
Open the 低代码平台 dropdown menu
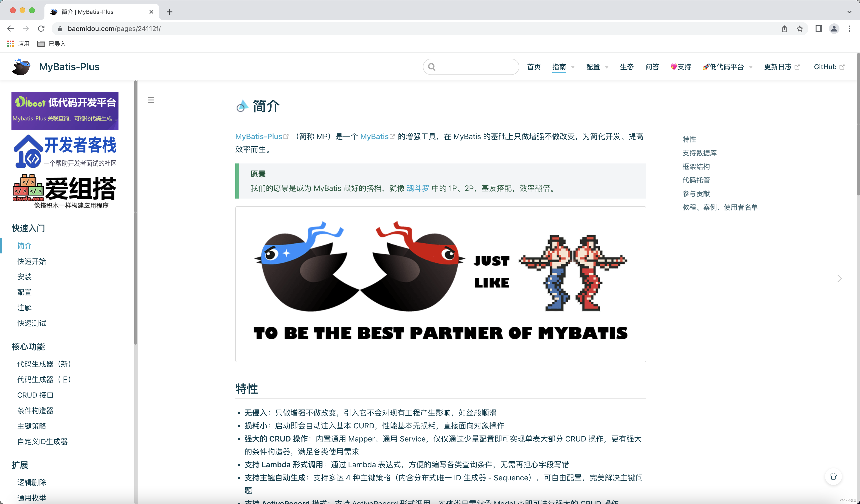(x=727, y=67)
